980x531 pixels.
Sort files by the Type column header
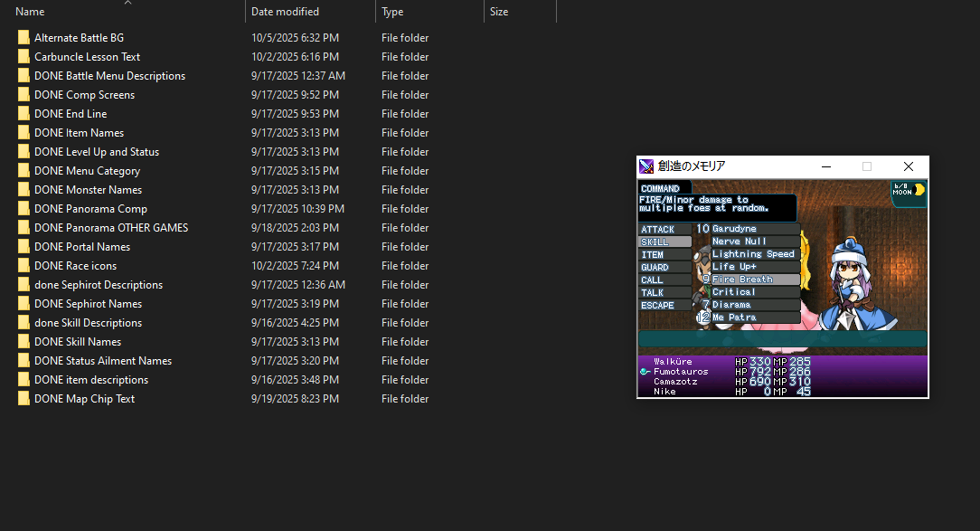click(x=392, y=11)
